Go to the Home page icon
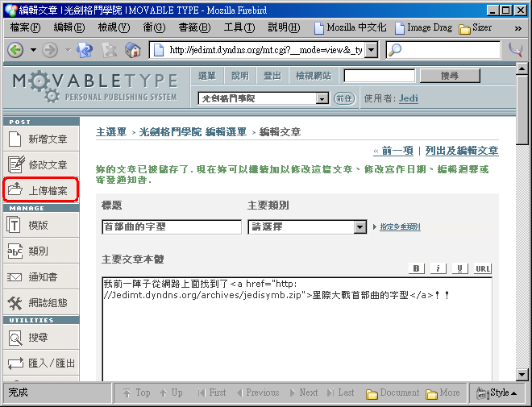 click(133, 50)
